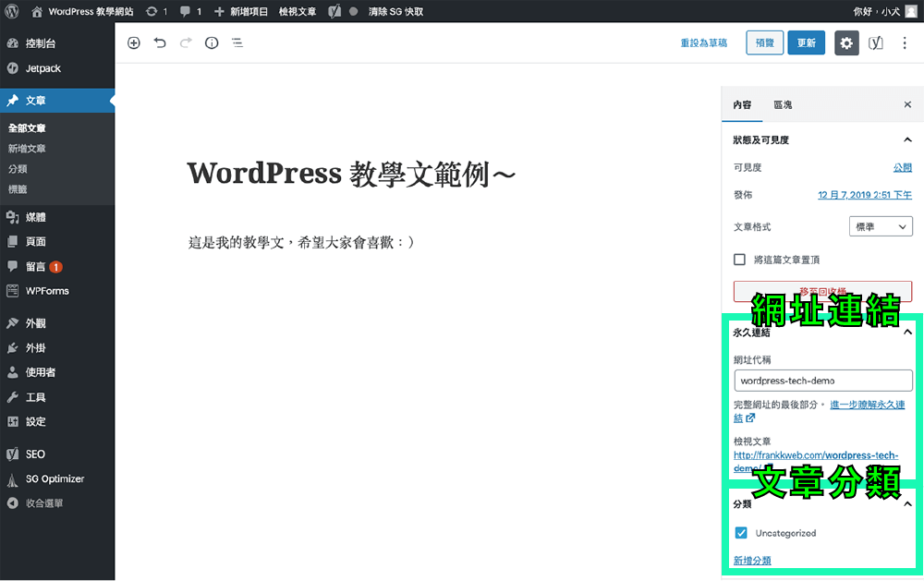The height and width of the screenshot is (581, 924).
Task: Click the 更新 update button
Action: pos(806,42)
